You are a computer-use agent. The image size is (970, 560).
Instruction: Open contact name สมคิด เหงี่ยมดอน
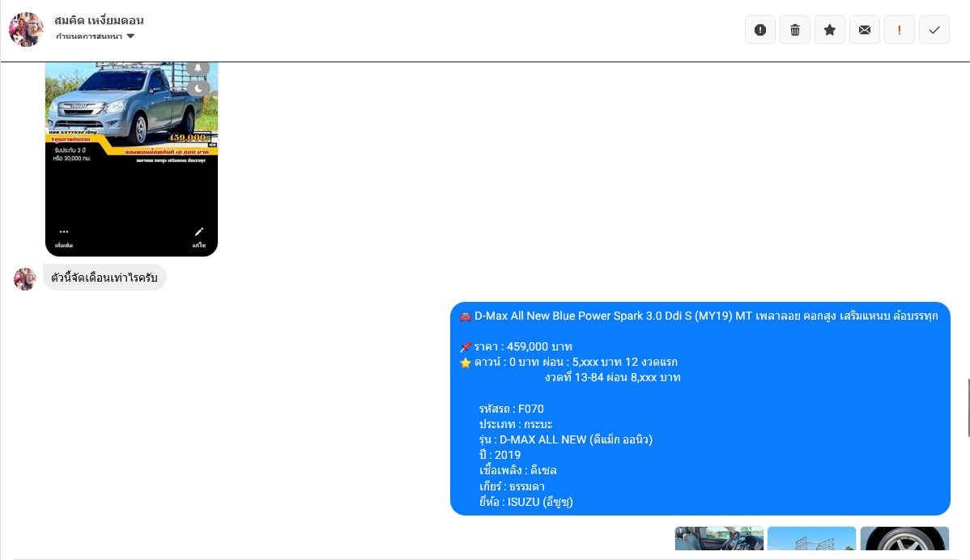pyautogui.click(x=99, y=20)
